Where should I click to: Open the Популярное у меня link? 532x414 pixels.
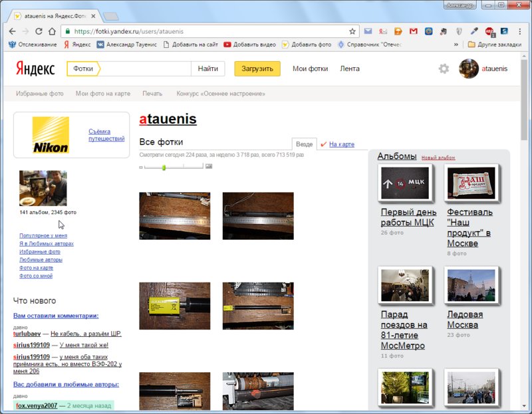43,235
